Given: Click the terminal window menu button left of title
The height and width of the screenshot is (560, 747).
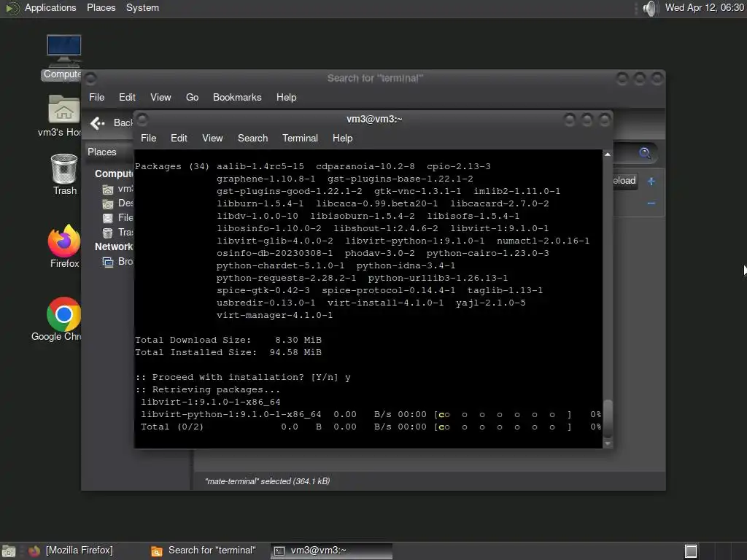Looking at the screenshot, I should click(x=142, y=120).
